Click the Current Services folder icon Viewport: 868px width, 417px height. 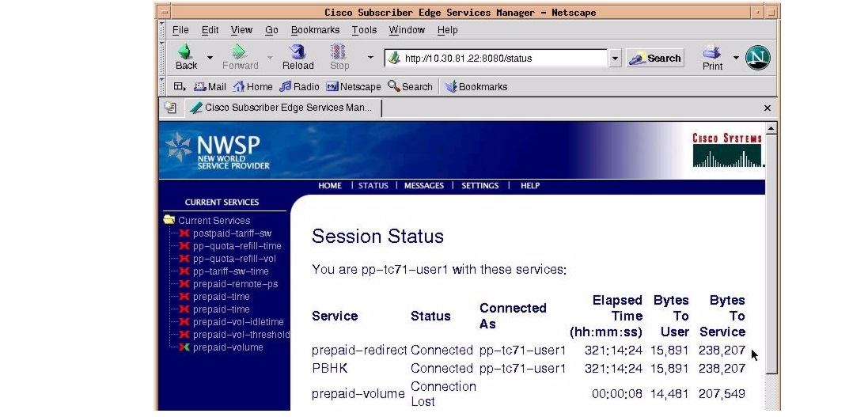click(169, 220)
